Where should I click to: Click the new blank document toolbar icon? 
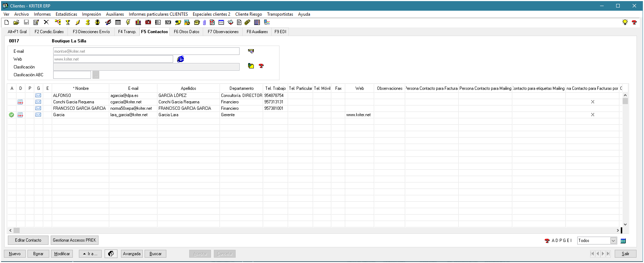point(6,22)
